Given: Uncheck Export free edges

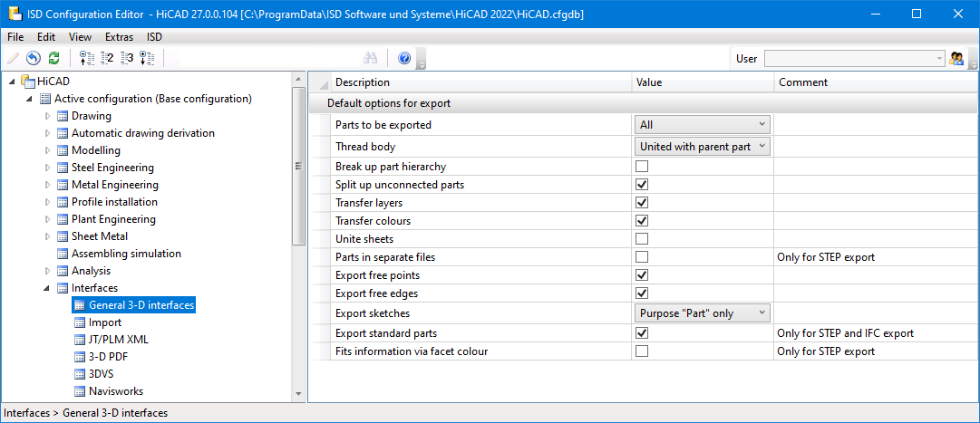Looking at the screenshot, I should coord(641,293).
